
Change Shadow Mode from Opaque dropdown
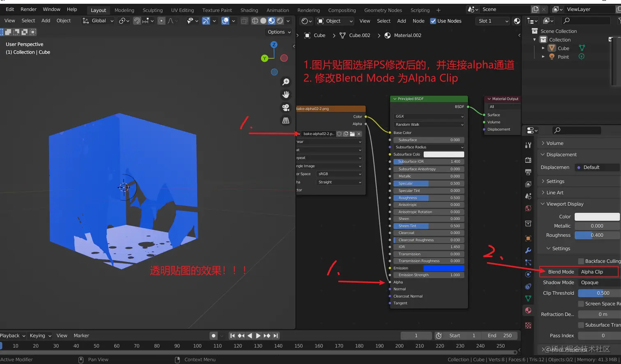click(x=598, y=282)
